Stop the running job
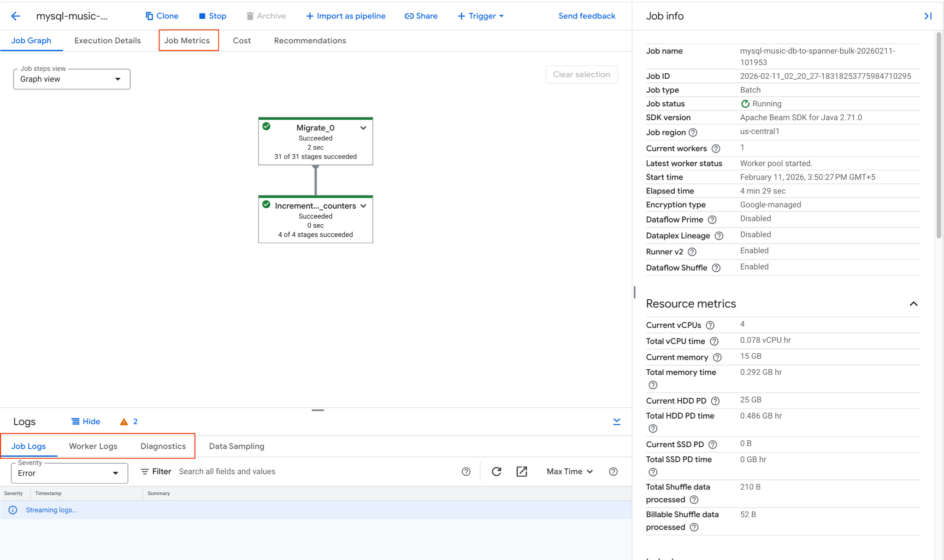Screen dimensions: 944x560 (212, 16)
